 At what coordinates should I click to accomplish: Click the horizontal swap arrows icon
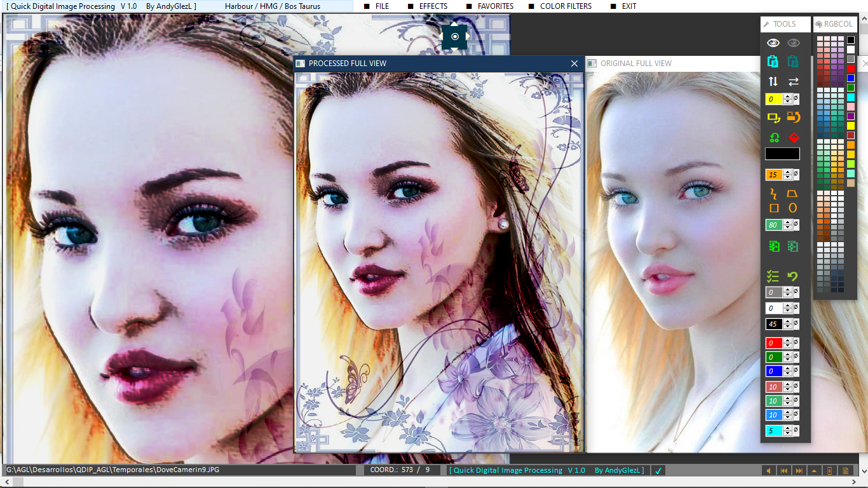(x=794, y=81)
